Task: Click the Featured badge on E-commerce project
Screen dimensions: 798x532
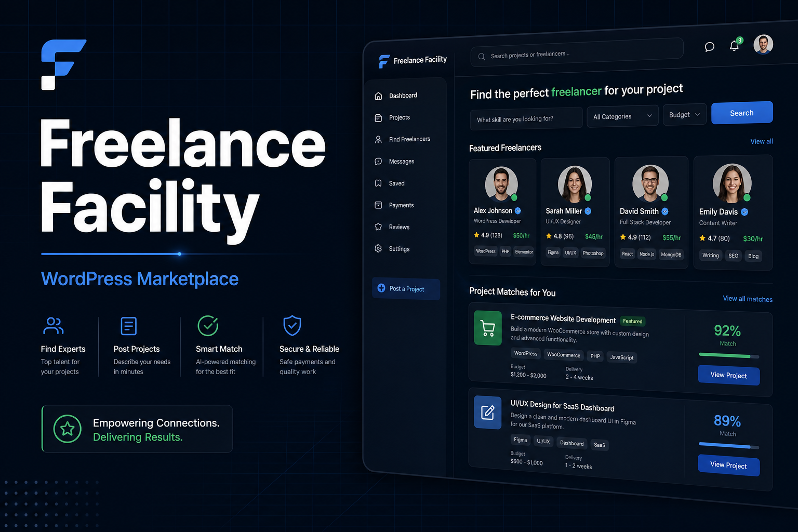Action: [633, 321]
